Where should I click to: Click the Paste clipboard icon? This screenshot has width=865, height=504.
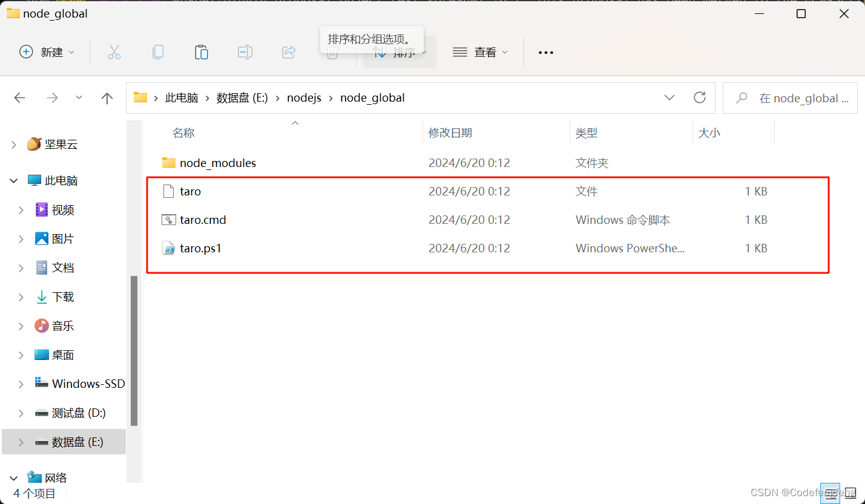coord(202,53)
